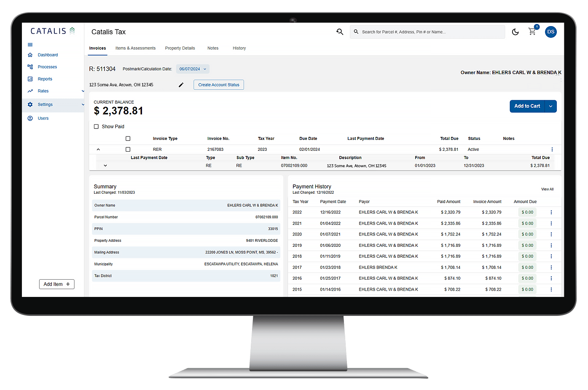Edit the address using the pencil icon
The image size is (588, 390).
pyautogui.click(x=181, y=85)
